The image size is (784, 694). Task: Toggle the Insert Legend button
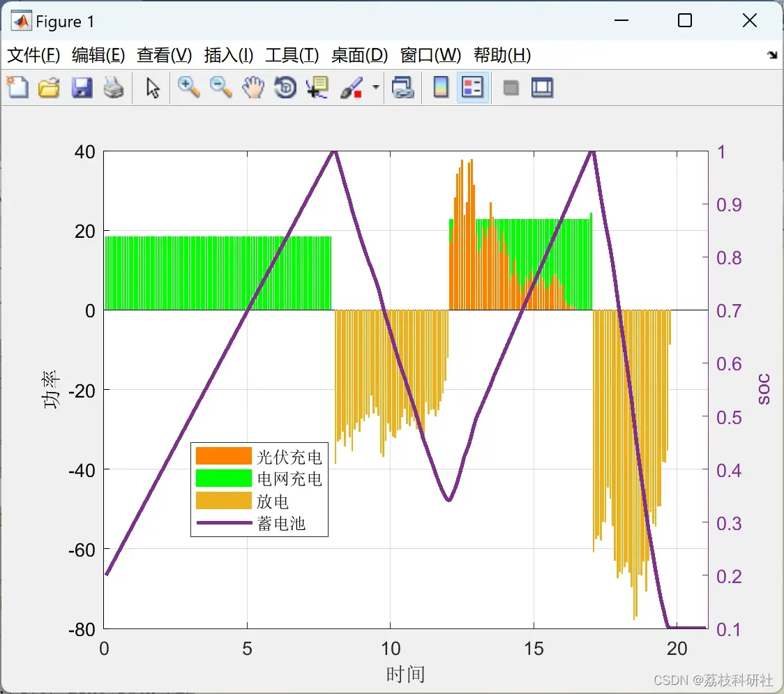[472, 87]
